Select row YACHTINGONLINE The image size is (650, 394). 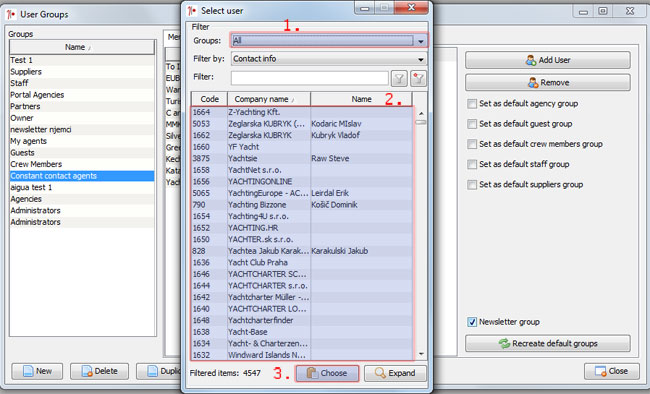click(x=302, y=182)
